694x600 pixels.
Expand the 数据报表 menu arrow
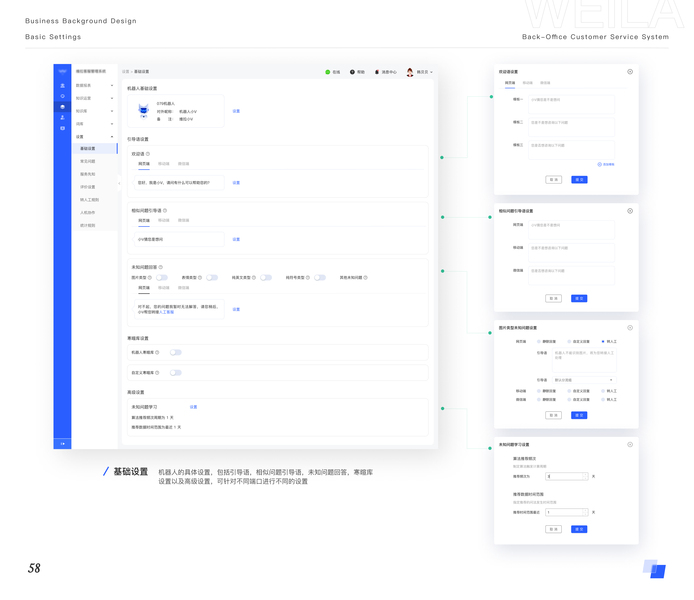pos(112,85)
